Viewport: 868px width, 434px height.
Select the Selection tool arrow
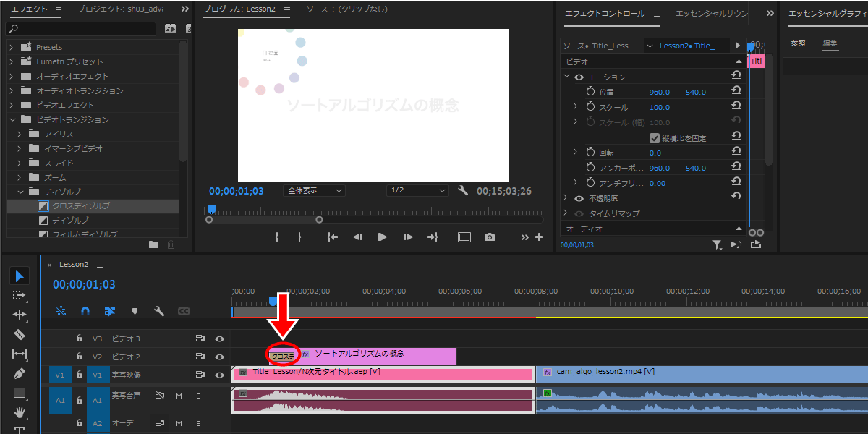(x=20, y=276)
